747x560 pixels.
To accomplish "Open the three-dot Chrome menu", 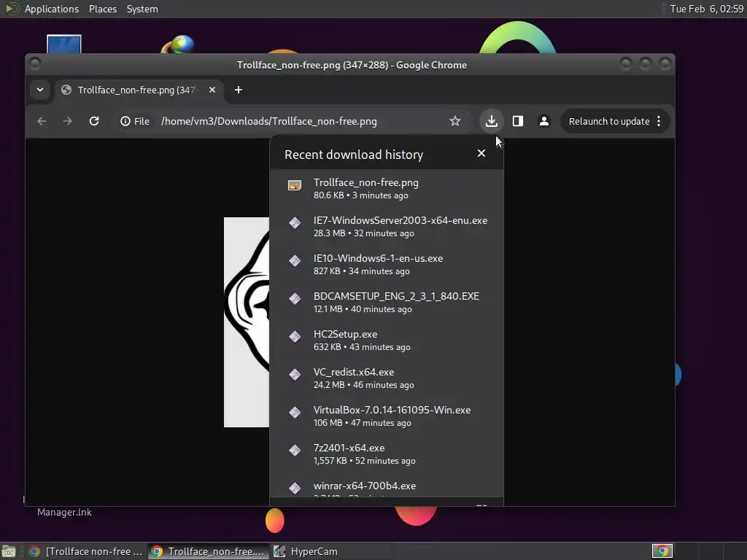I will click(x=659, y=122).
